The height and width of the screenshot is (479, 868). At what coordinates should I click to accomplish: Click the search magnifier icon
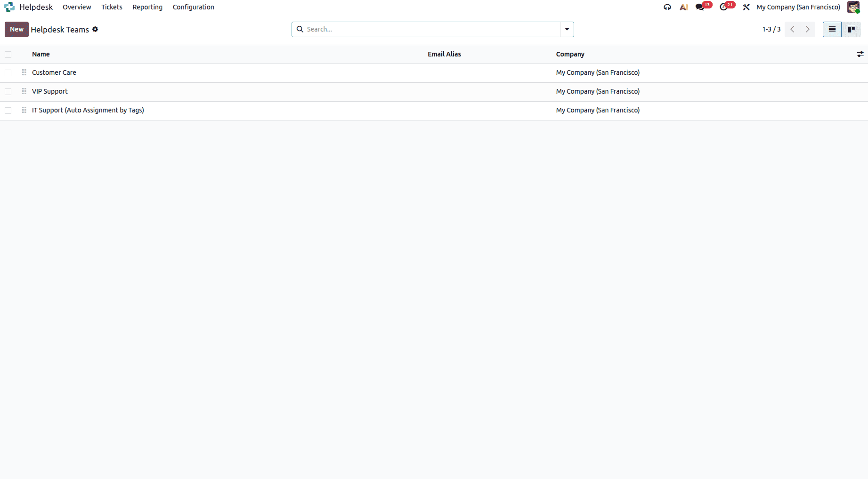coord(300,29)
